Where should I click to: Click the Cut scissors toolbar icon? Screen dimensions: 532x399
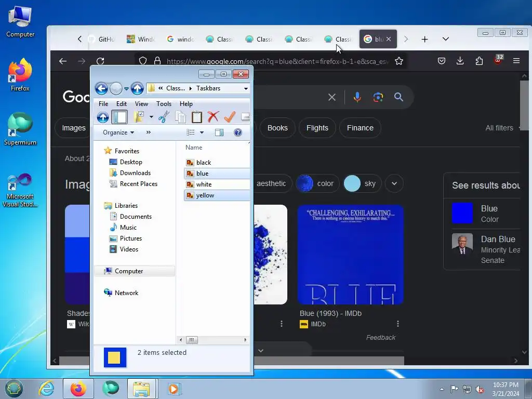point(164,117)
